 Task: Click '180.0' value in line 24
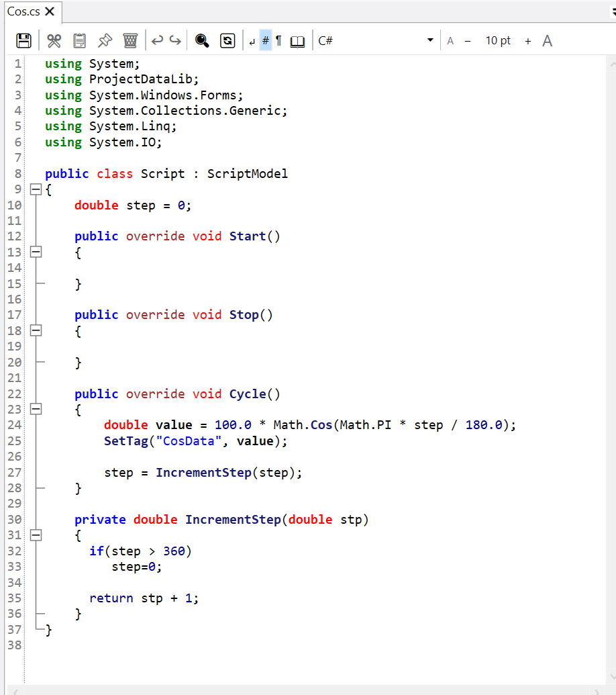point(484,425)
